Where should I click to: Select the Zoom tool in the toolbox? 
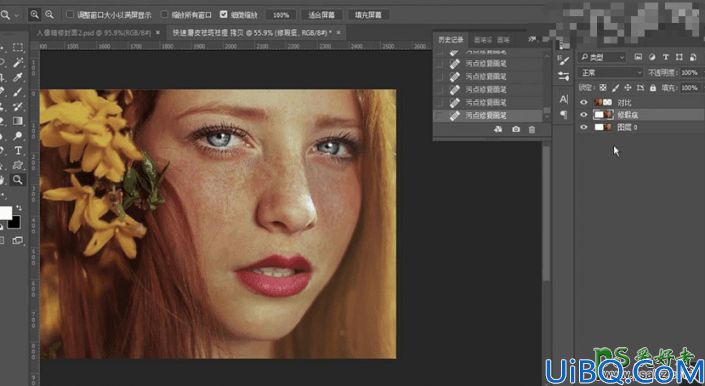pyautogui.click(x=18, y=180)
